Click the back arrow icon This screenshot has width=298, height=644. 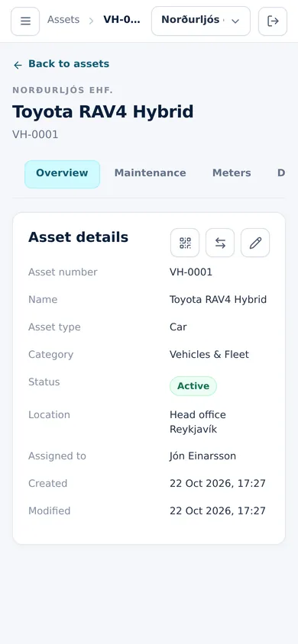pyautogui.click(x=18, y=65)
